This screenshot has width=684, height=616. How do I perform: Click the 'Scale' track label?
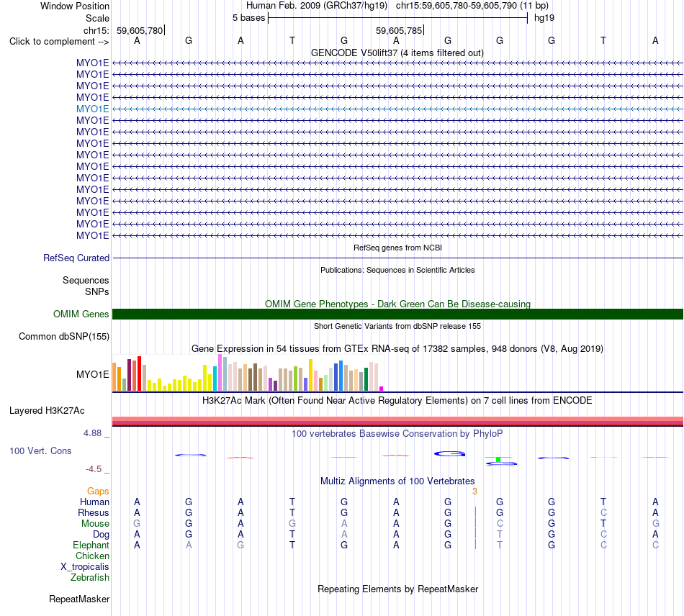point(97,18)
